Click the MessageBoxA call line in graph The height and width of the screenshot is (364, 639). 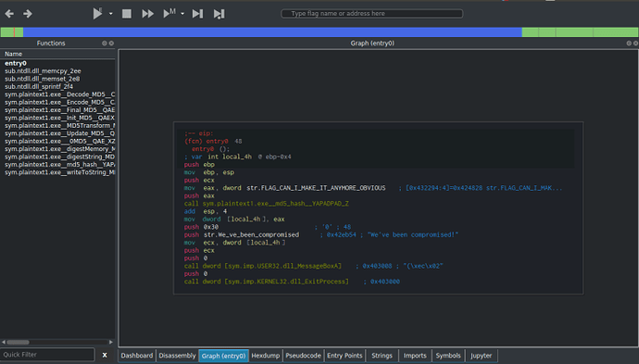click(263, 266)
